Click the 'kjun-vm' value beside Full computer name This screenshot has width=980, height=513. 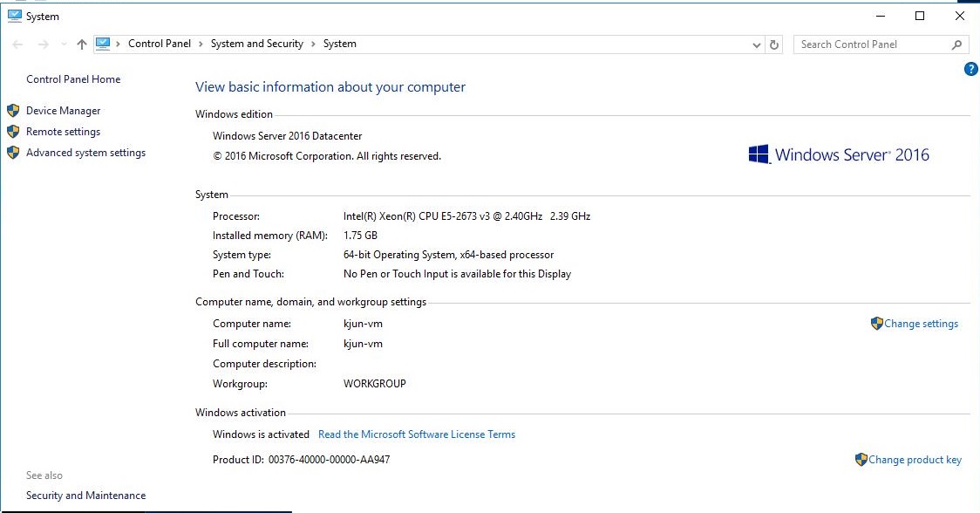tap(363, 344)
